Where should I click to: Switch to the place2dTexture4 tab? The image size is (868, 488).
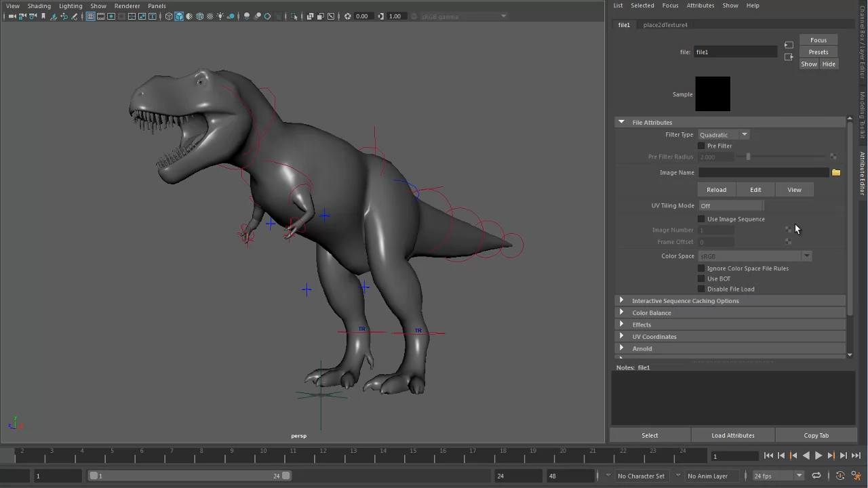coord(665,25)
